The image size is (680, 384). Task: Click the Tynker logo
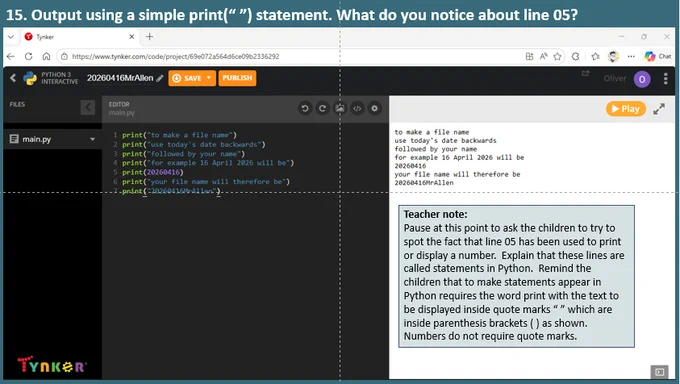[x=52, y=365]
